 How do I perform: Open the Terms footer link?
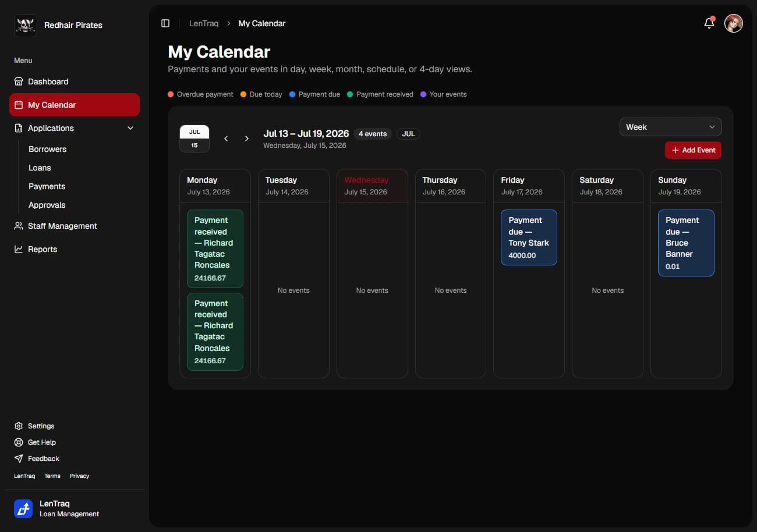[52, 476]
